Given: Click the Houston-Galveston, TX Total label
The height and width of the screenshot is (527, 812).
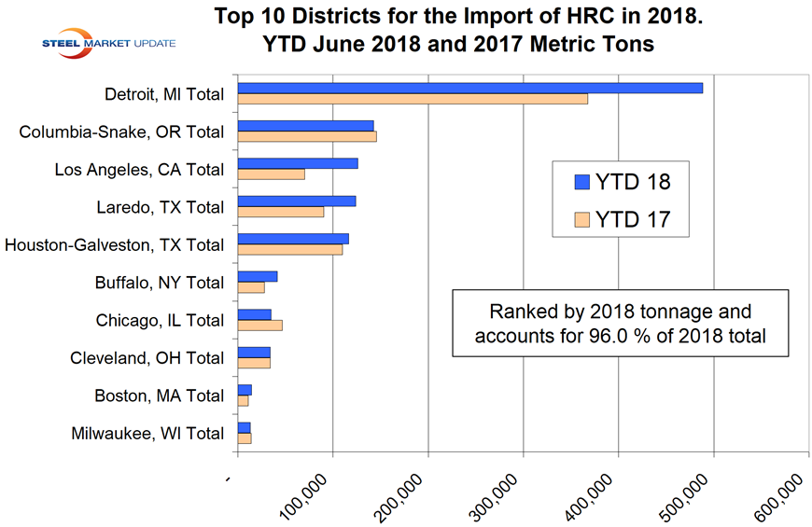Looking at the screenshot, I should tap(115, 245).
